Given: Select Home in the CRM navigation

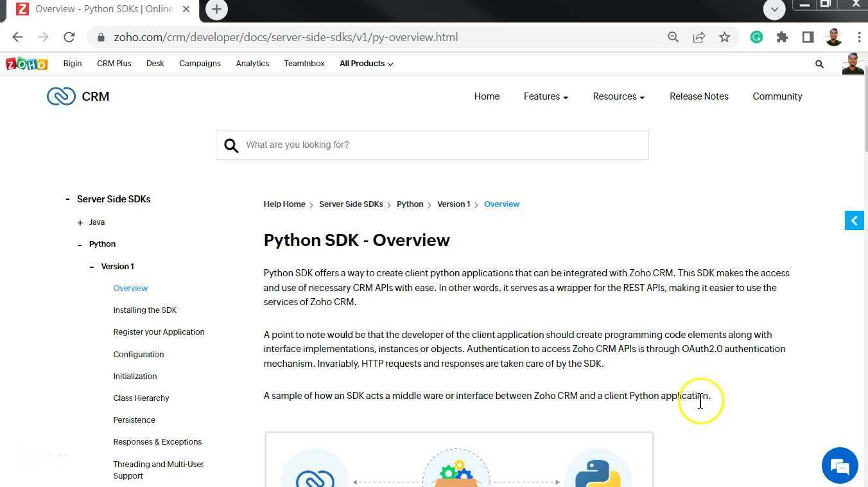Looking at the screenshot, I should click(487, 96).
